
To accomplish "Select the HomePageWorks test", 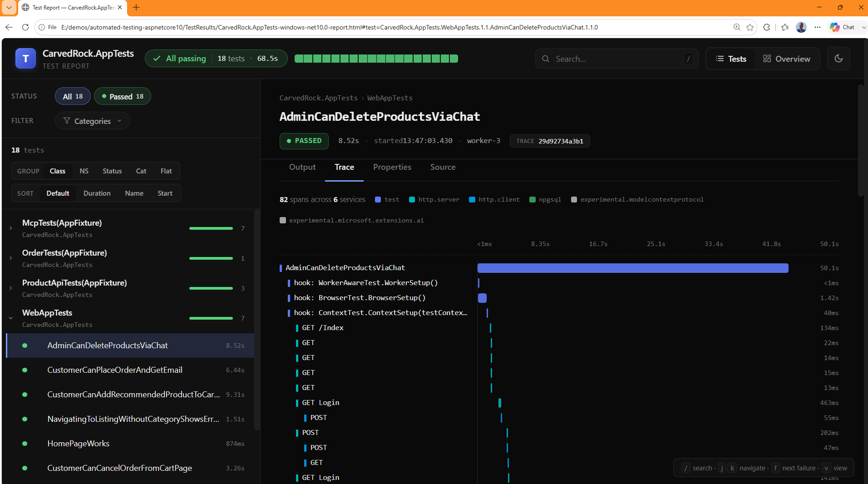I will [130, 444].
